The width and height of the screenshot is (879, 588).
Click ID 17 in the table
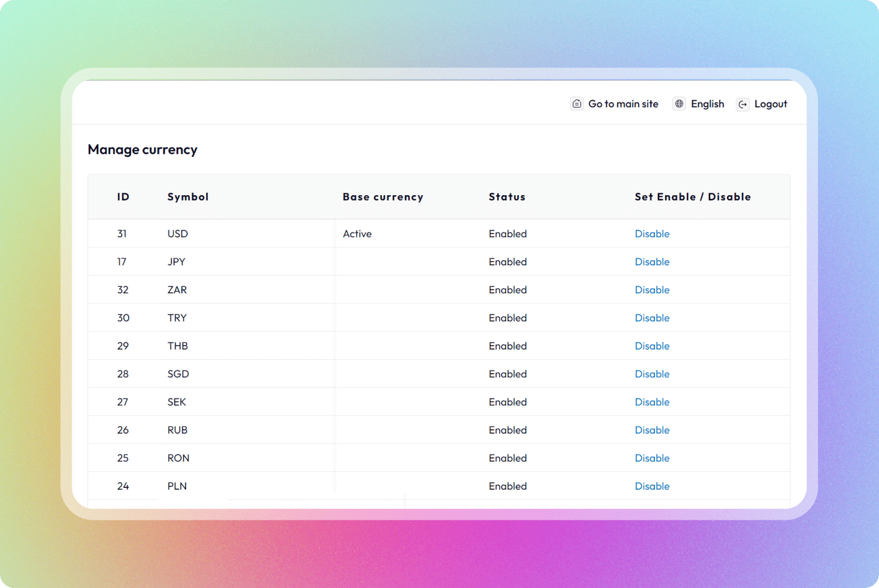pyautogui.click(x=122, y=262)
